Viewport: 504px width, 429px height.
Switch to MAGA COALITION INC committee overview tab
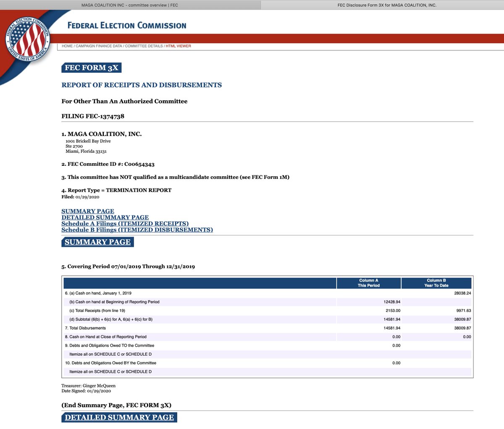coord(130,5)
